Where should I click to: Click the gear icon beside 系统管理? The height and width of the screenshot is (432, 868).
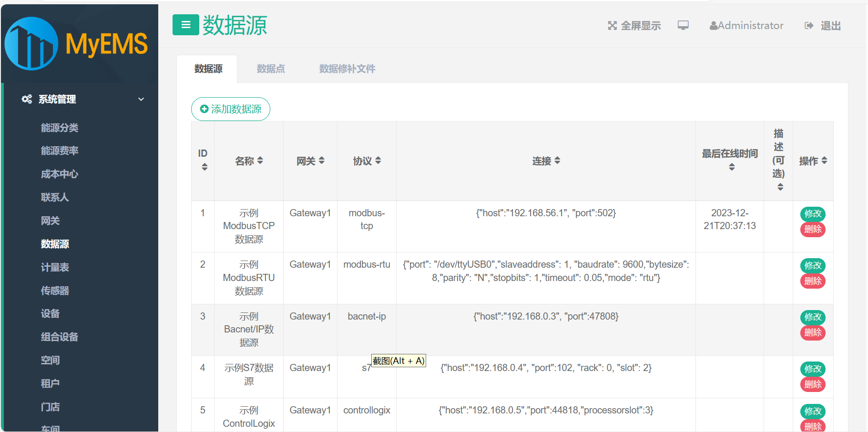pyautogui.click(x=27, y=99)
